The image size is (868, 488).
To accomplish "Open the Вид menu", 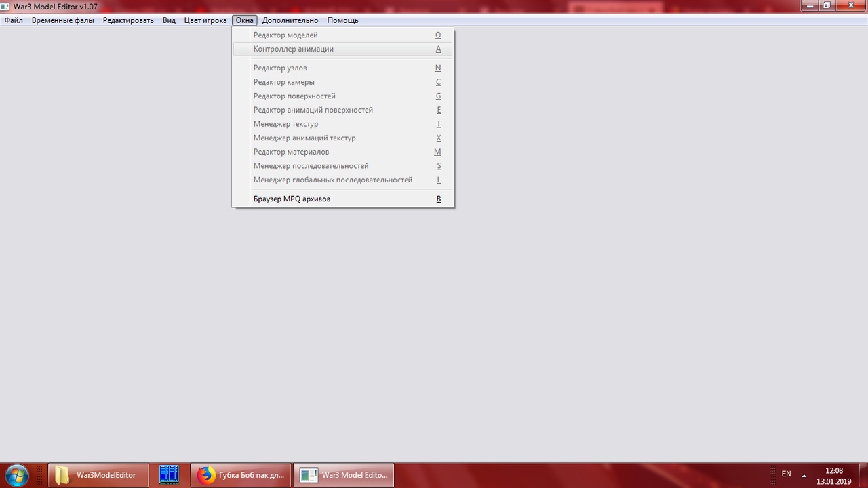I will [169, 20].
